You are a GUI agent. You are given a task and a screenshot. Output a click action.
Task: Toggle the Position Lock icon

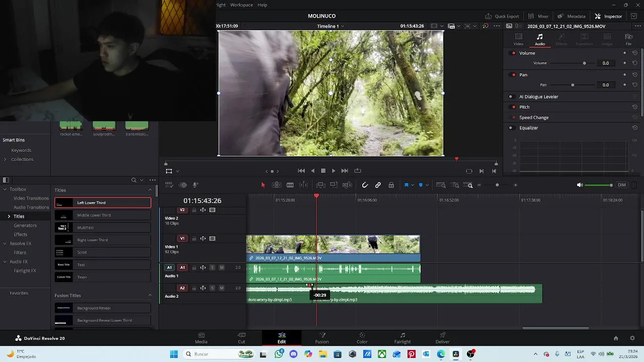coord(391,185)
